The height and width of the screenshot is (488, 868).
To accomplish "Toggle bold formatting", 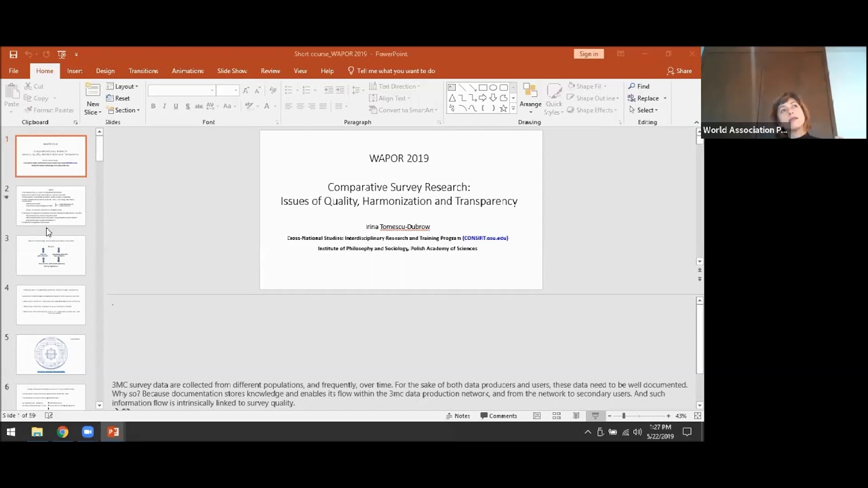I will click(153, 106).
